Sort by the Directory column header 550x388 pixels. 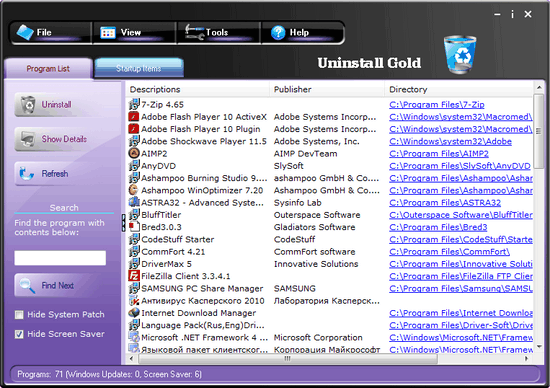coord(459,89)
